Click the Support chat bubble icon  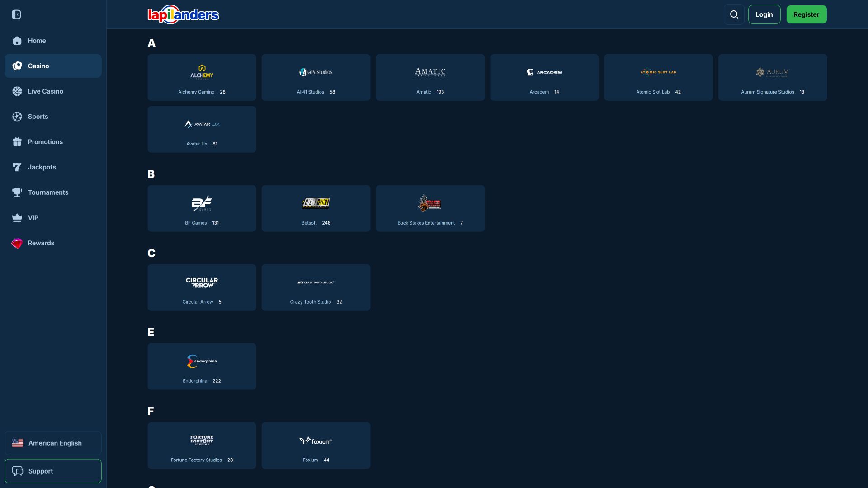point(18,471)
